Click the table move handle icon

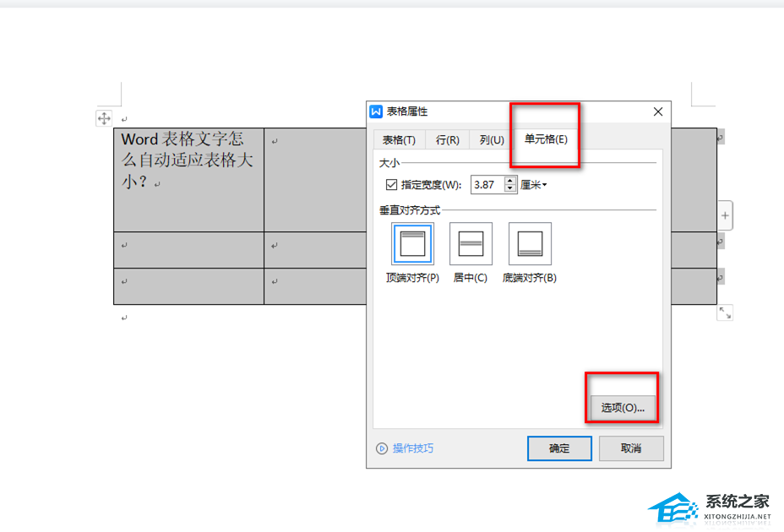tap(104, 118)
